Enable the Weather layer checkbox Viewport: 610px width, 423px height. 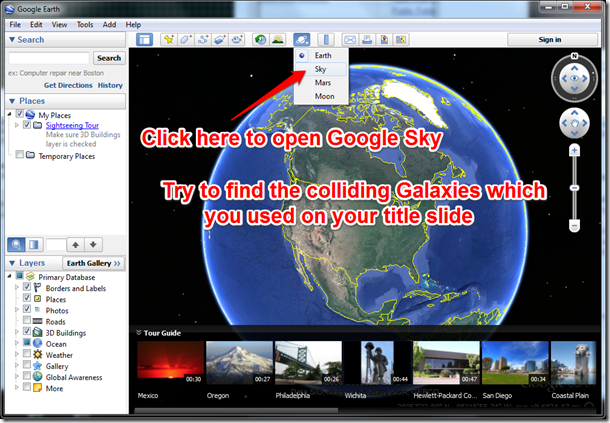click(27, 353)
